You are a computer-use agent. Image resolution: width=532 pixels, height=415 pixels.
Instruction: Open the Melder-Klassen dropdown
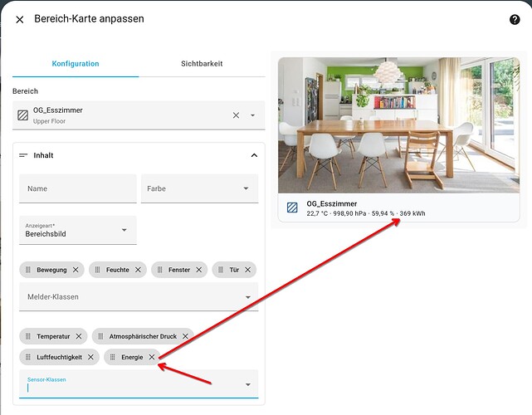[x=139, y=297]
